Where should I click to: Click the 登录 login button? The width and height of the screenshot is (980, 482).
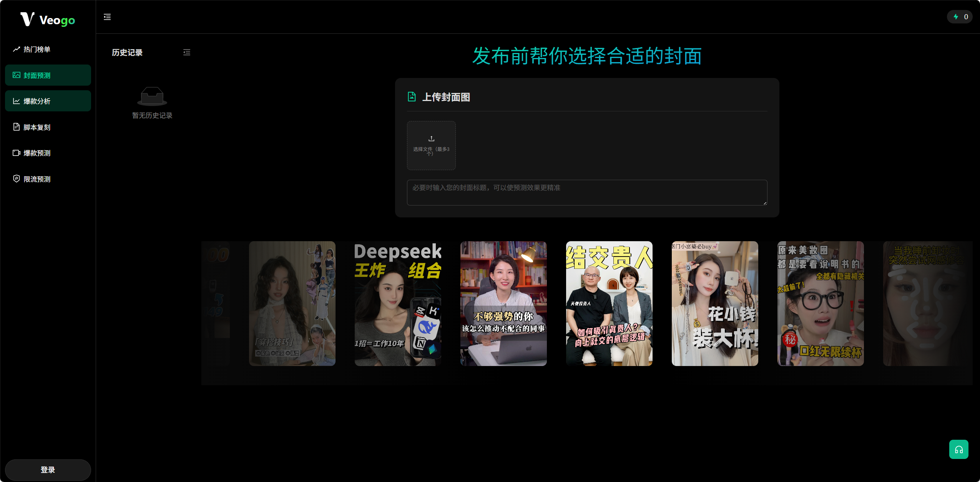coord(48,470)
